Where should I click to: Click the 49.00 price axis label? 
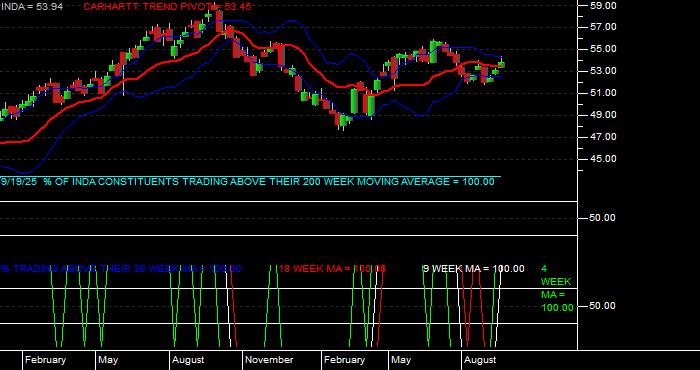click(x=603, y=115)
